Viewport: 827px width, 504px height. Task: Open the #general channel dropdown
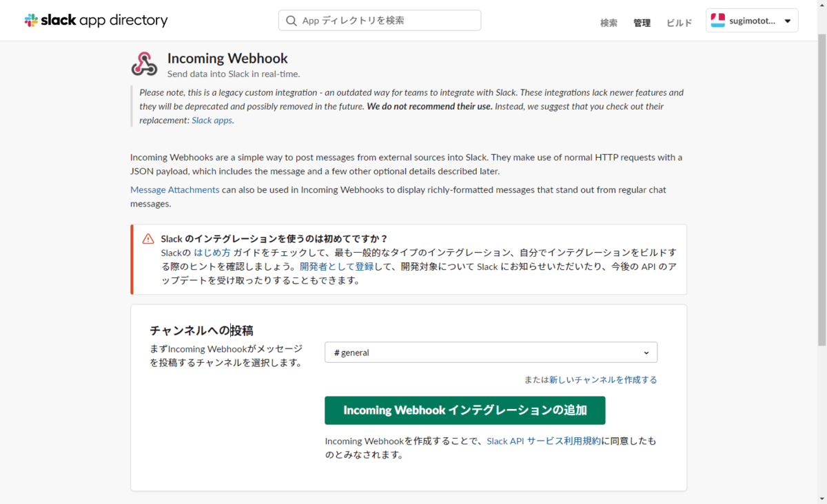coord(491,353)
